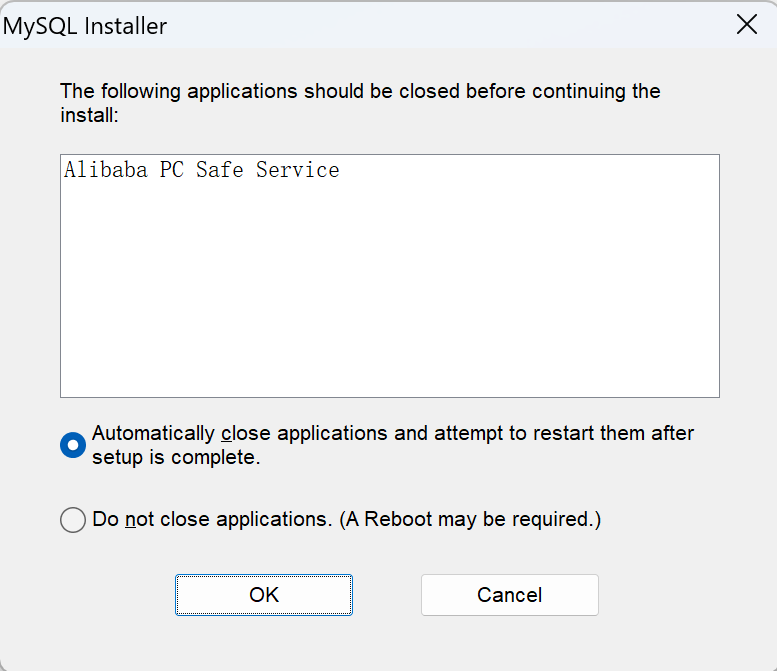Click the 'following applications should be closed' message

tap(360, 92)
